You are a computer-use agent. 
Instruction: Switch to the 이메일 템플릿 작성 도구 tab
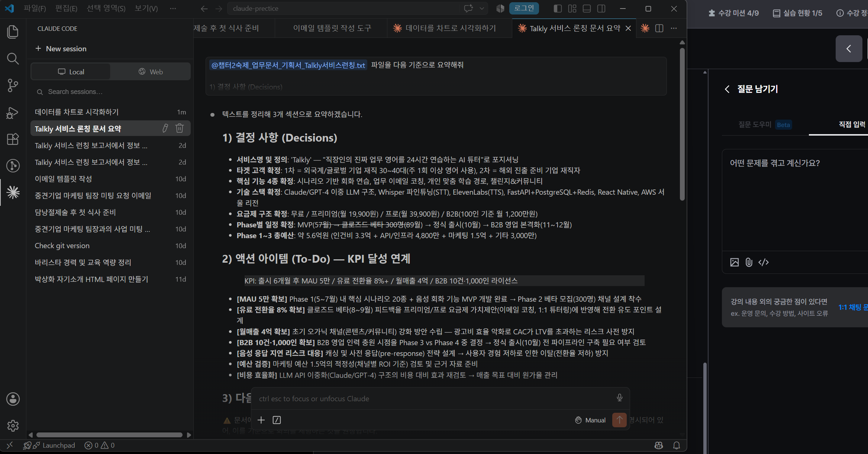(332, 28)
